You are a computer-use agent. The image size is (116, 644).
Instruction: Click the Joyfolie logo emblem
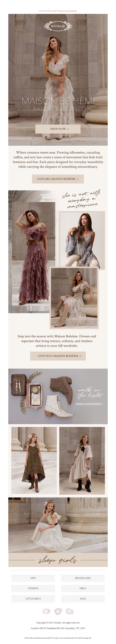(x=58, y=26)
